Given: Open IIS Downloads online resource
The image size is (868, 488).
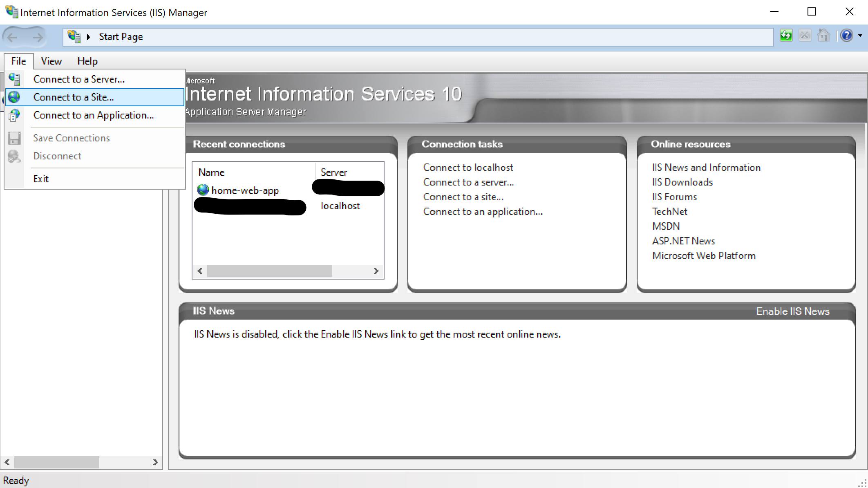Looking at the screenshot, I should point(682,182).
